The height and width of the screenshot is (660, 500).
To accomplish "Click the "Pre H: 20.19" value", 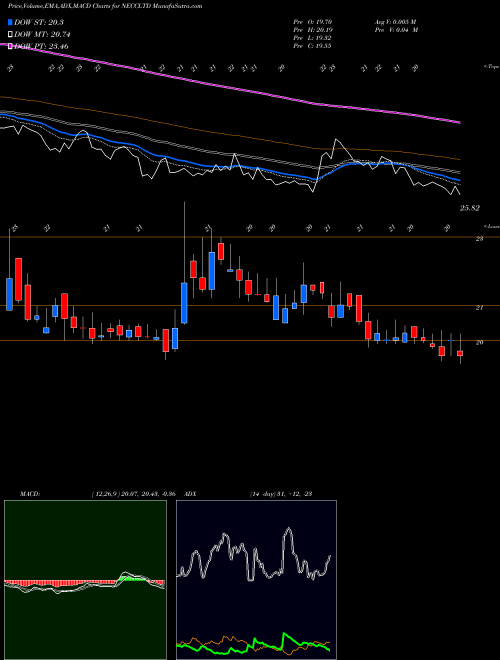I will 313,30.
